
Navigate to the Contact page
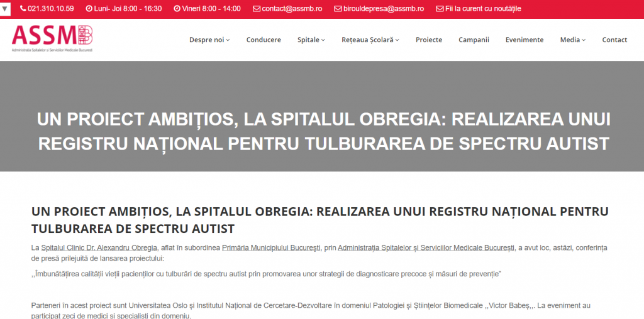[x=614, y=40]
